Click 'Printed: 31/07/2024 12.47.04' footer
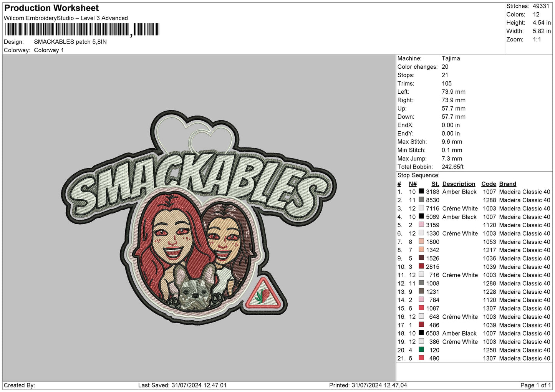 click(x=368, y=385)
